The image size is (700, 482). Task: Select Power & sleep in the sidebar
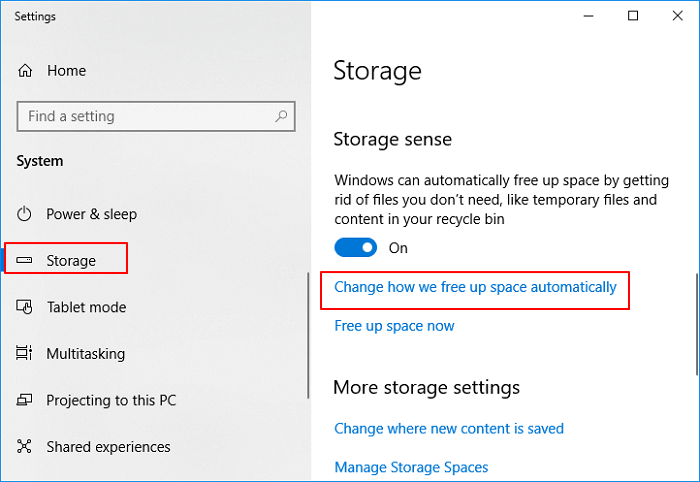click(91, 214)
